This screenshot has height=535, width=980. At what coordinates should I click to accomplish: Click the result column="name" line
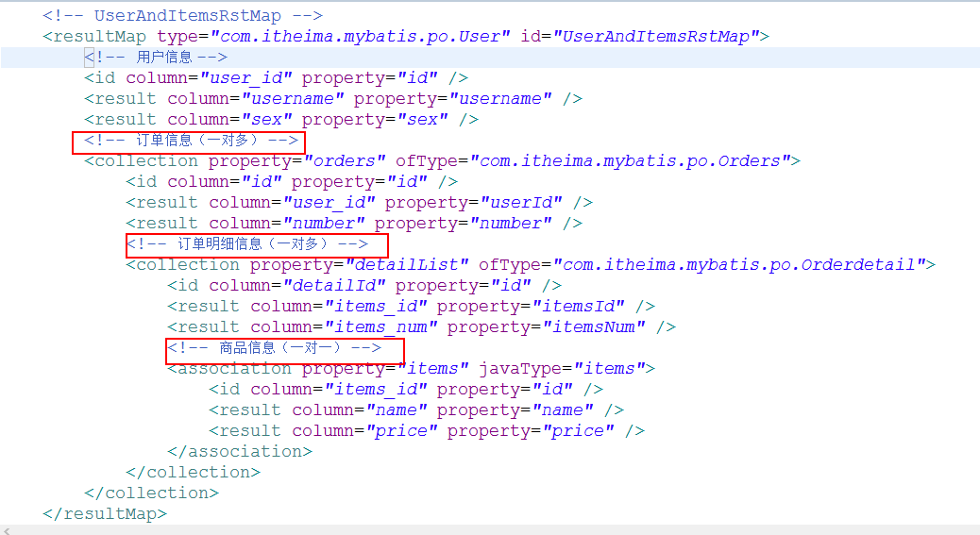416,410
